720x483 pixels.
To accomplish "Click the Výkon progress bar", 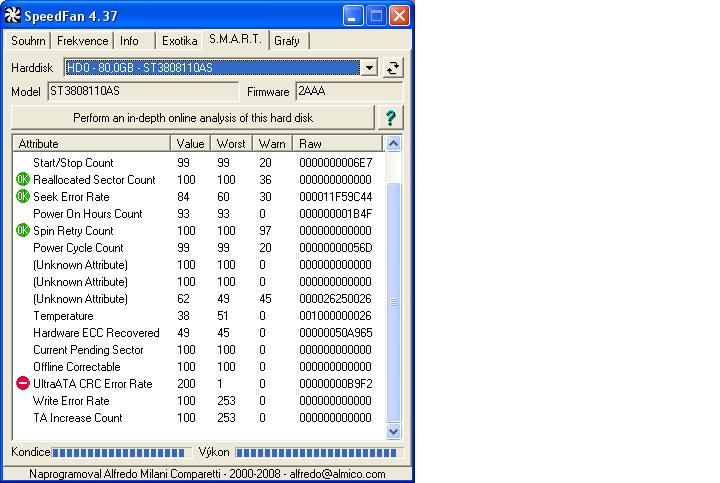I will (319, 453).
